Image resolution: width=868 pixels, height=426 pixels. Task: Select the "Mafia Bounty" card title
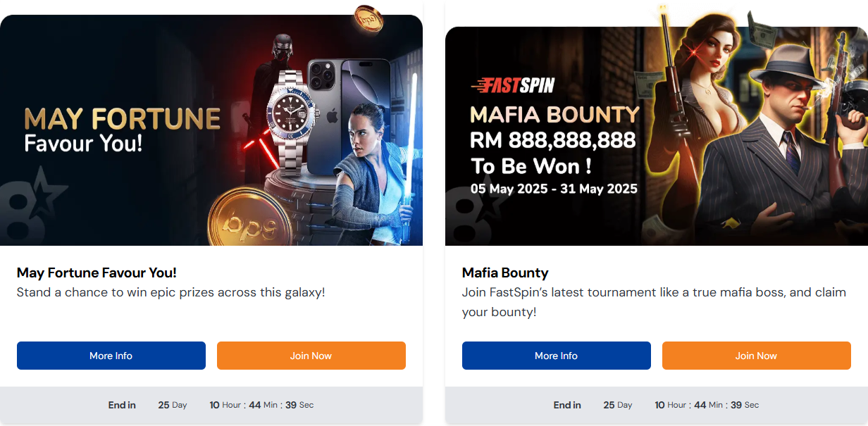pyautogui.click(x=505, y=272)
